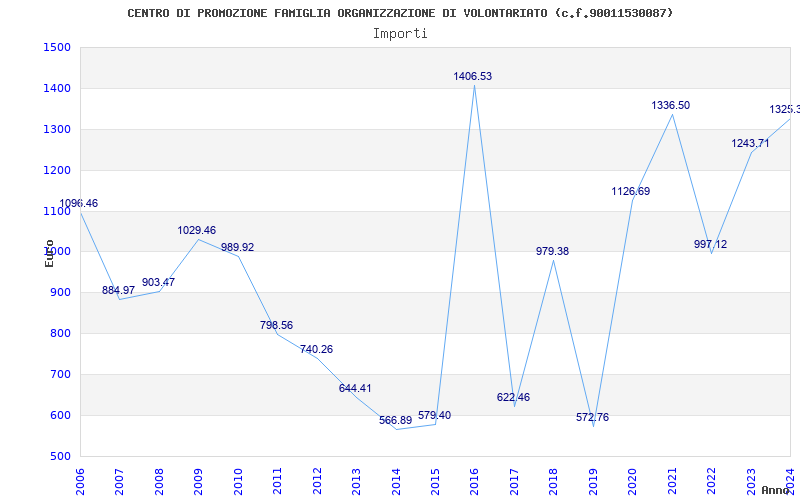Select the 2023 year label on x-axis
800x500 pixels.
click(751, 482)
